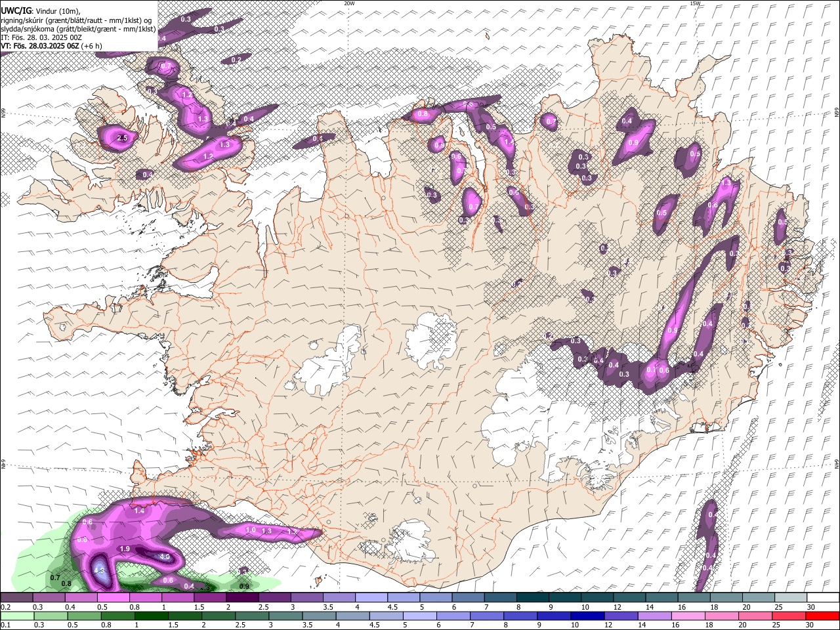Click the initial time 'IT: Fös. 28. 03. 2025 00Z'
Viewport: 840px width, 630px height.
tap(41, 37)
